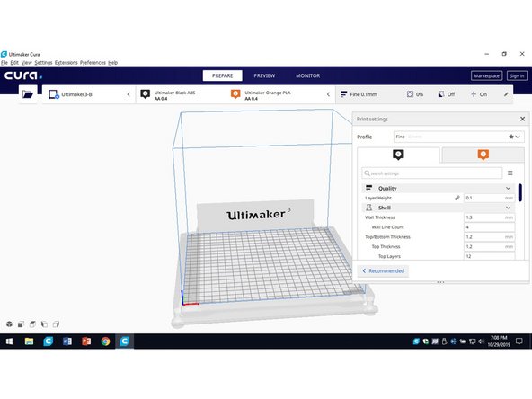Click the Top Layers value field
The image size is (532, 399).
tap(489, 256)
